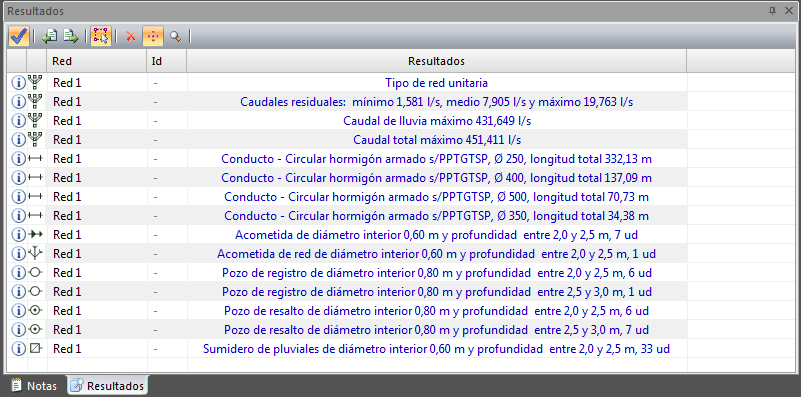Toggle the blue checkmark toolbar button
Viewport: 801px width, 397px height.
pyautogui.click(x=19, y=36)
